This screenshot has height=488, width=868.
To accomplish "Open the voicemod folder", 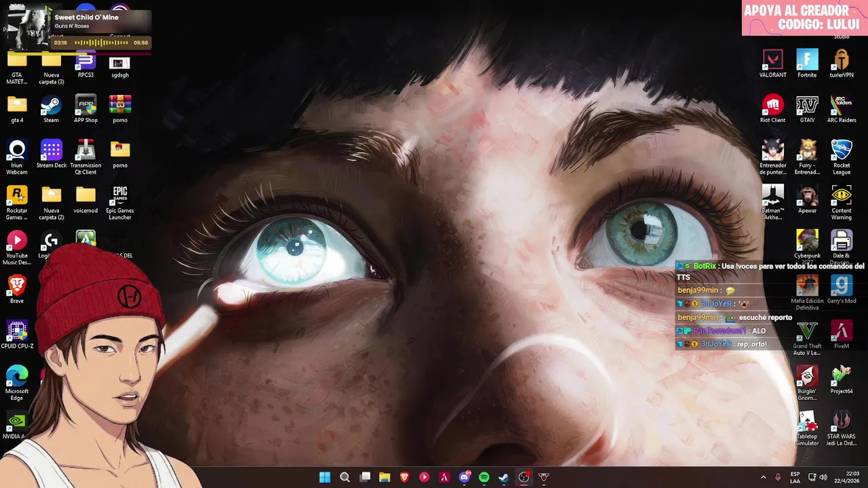I will point(85,199).
